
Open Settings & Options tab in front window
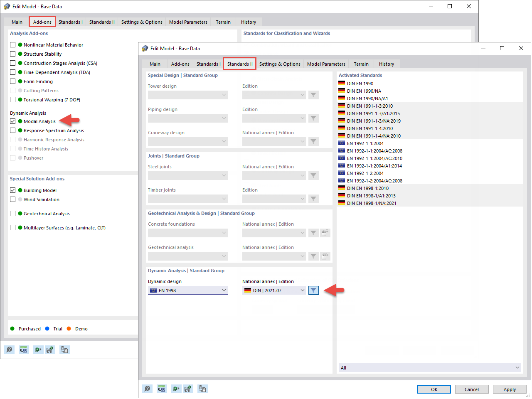(280, 64)
